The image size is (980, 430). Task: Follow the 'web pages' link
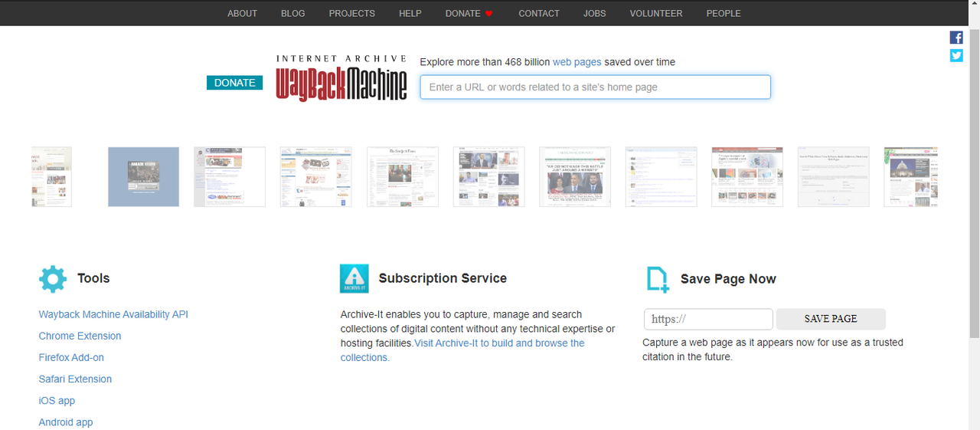577,62
